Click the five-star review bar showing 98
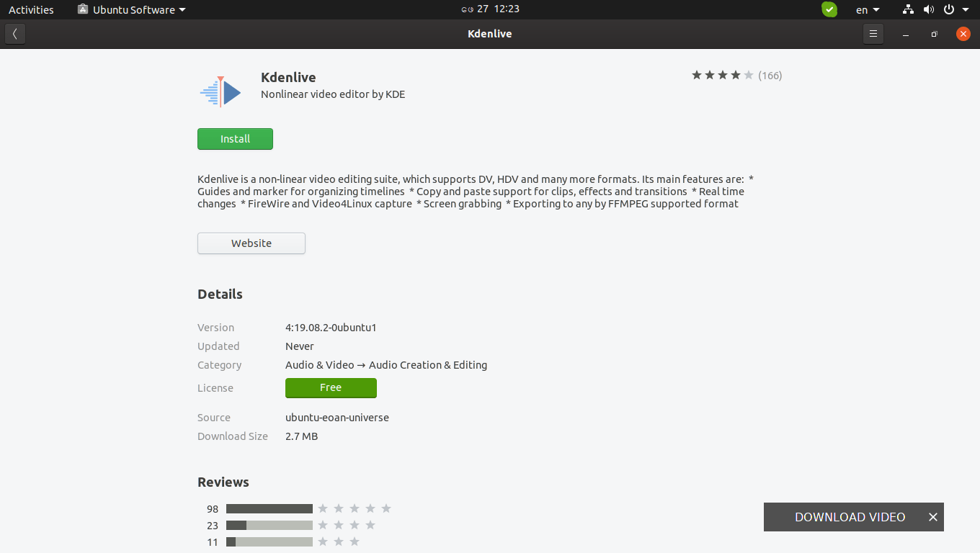 pos(269,508)
